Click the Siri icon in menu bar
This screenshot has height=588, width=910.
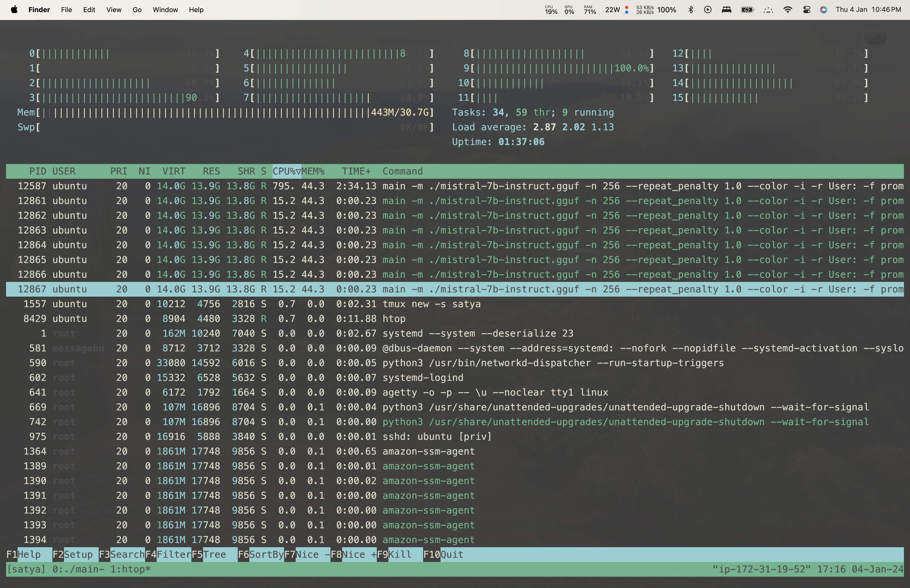click(823, 9)
